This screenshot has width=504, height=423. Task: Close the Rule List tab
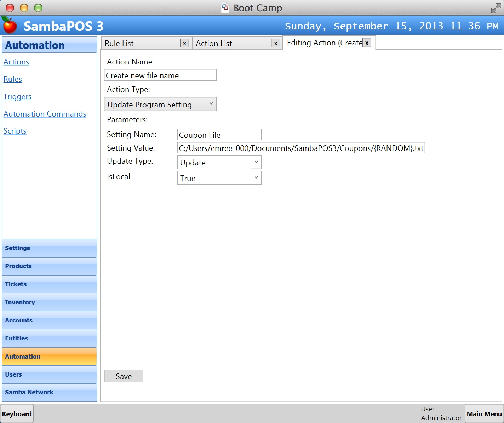point(184,43)
